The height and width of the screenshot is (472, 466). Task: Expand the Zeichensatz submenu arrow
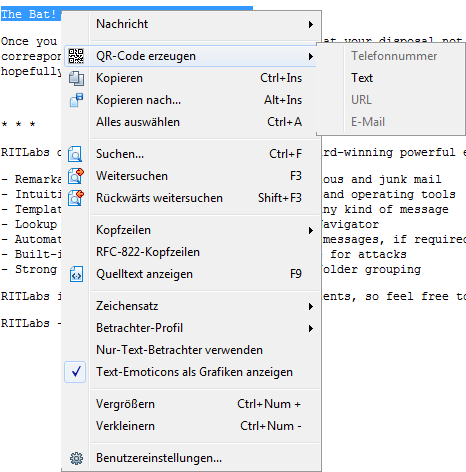(x=311, y=306)
